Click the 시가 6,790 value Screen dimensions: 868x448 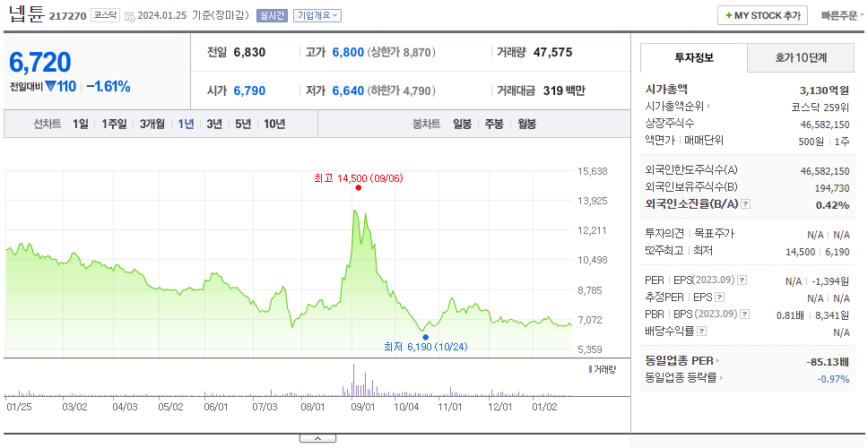(x=249, y=90)
